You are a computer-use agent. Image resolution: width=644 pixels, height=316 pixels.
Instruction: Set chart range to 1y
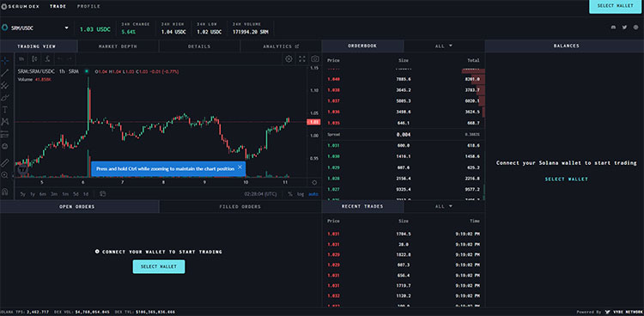click(x=33, y=194)
